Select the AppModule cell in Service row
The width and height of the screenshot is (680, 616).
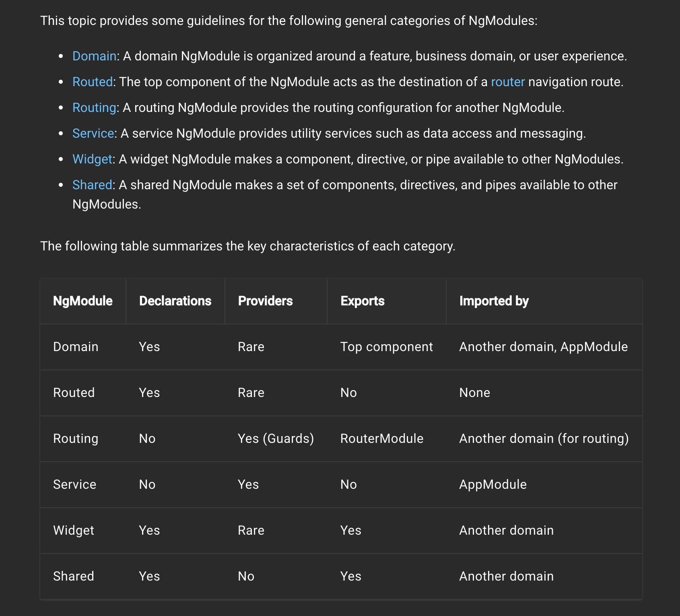pos(492,484)
